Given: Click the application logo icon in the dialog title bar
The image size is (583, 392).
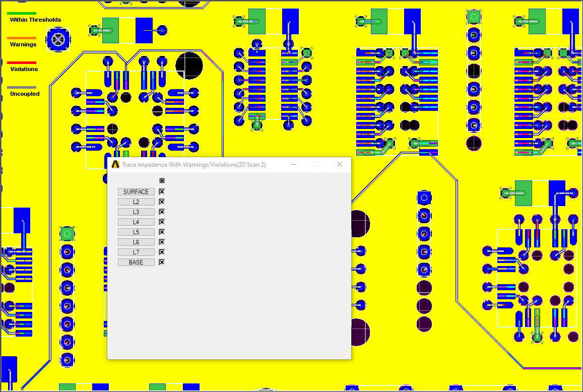Looking at the screenshot, I should click(x=114, y=164).
